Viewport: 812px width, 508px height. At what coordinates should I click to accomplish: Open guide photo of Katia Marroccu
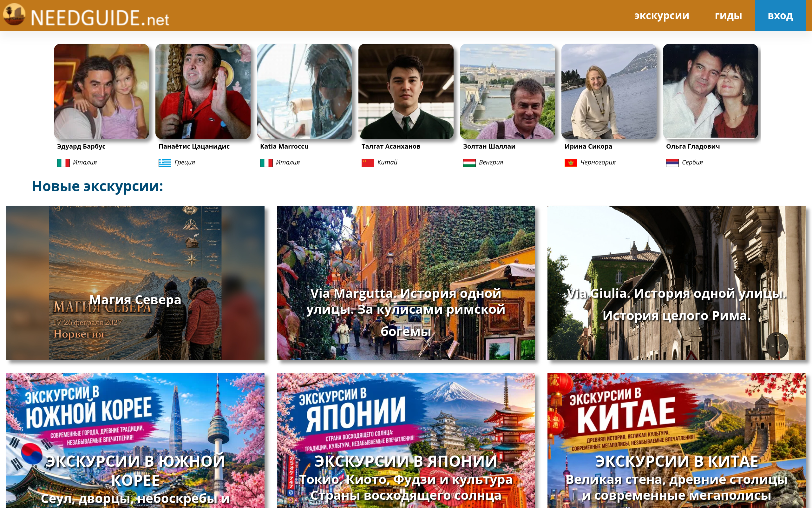tap(304, 91)
